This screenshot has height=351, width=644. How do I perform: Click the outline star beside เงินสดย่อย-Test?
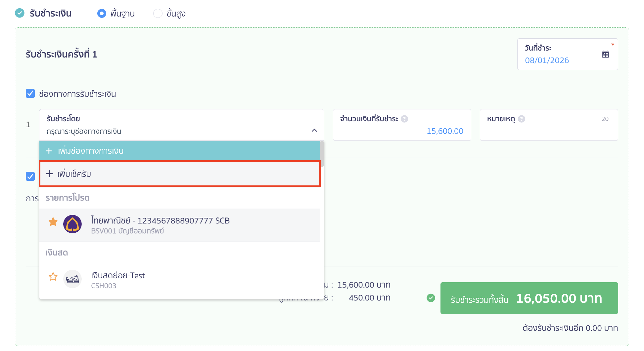(x=53, y=277)
